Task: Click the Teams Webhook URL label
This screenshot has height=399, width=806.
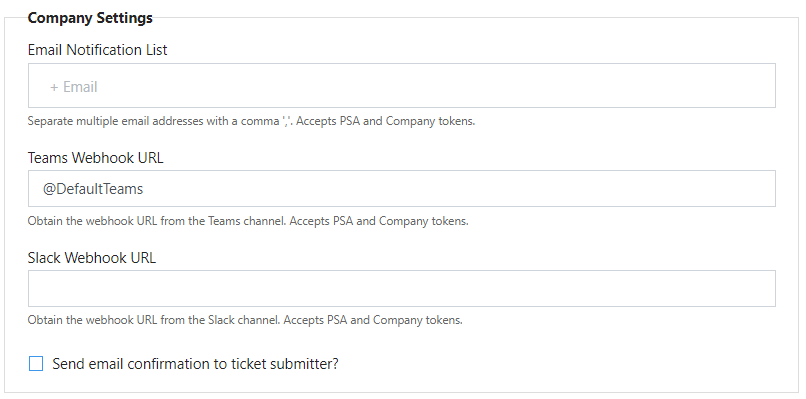Action: pos(96,157)
